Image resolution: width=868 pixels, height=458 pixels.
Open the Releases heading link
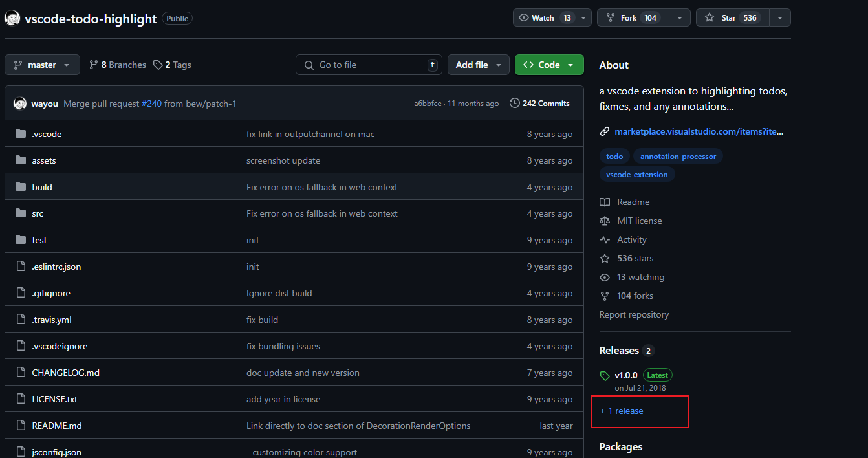(x=619, y=350)
